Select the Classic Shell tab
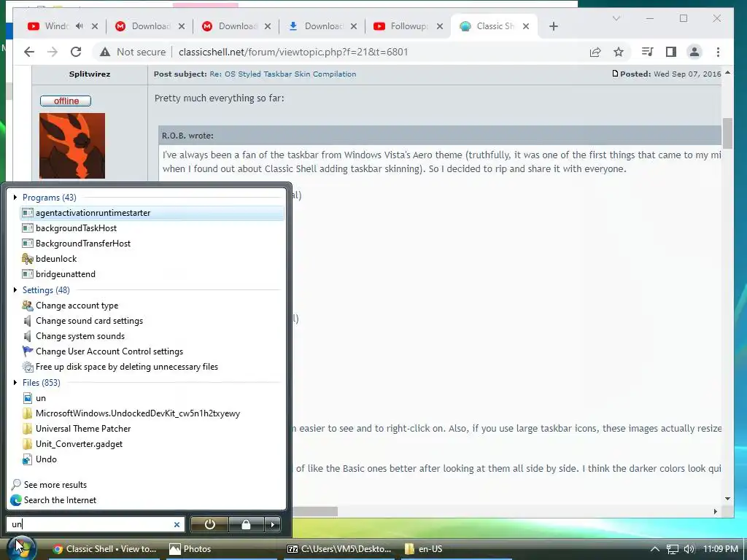 click(x=495, y=26)
